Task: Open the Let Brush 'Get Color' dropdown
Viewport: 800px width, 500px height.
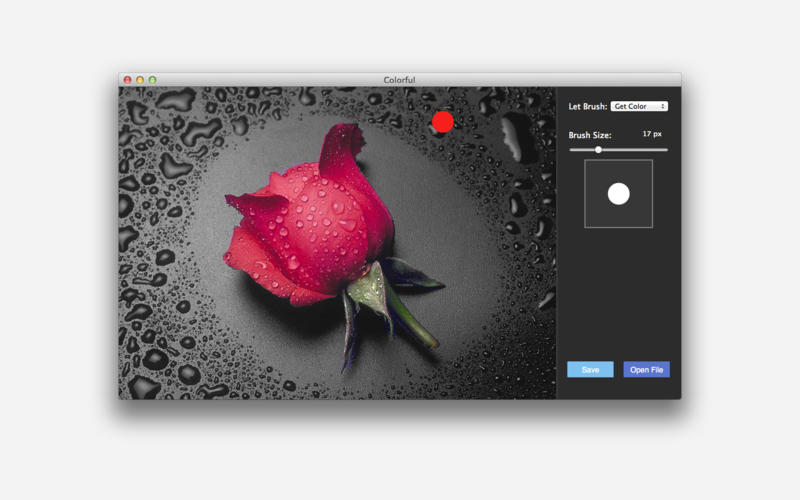Action: click(639, 106)
